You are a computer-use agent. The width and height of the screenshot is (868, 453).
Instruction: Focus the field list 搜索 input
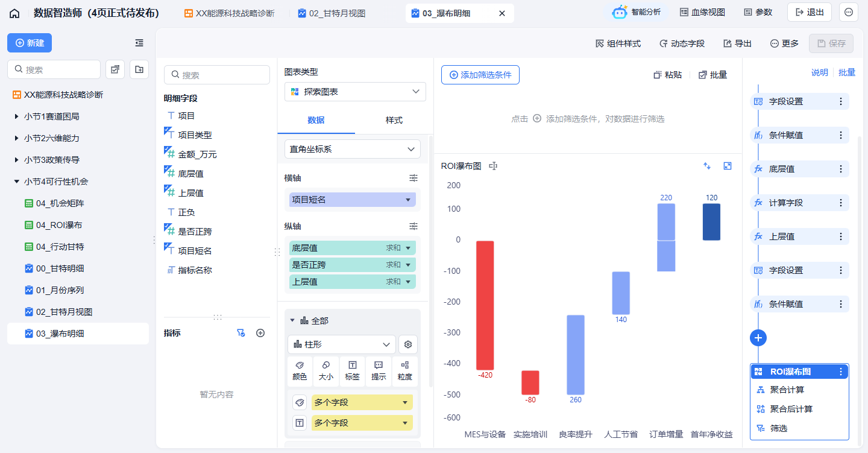point(217,75)
